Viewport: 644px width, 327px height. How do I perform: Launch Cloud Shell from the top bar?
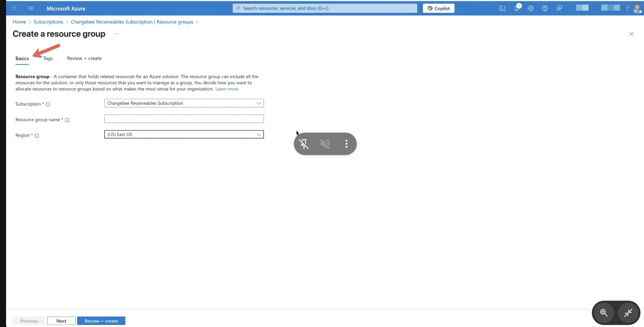click(x=502, y=8)
